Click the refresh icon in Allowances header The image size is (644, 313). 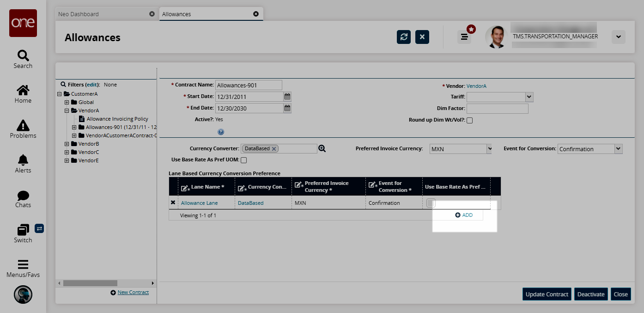(x=404, y=37)
